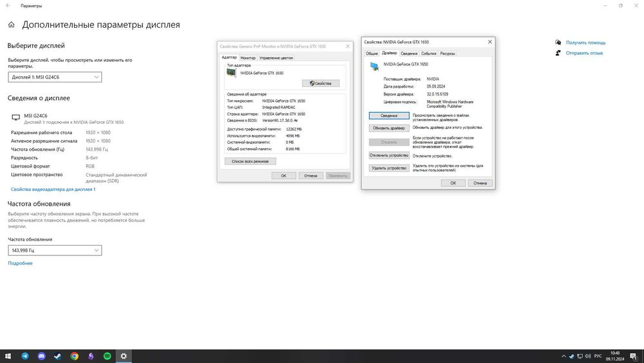The height and width of the screenshot is (363, 644).
Task: Click Отмена in the GTX 1650 driver dialog
Action: coord(480,183)
